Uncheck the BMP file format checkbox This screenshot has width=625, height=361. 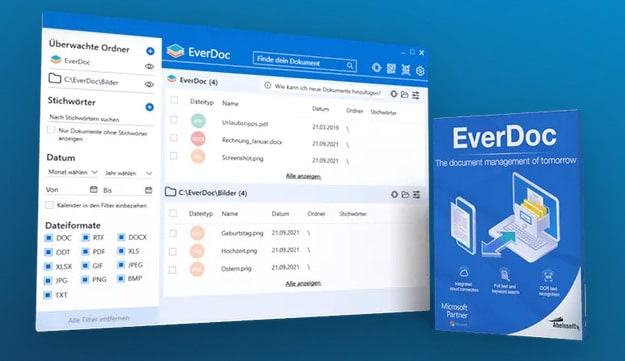121,279
